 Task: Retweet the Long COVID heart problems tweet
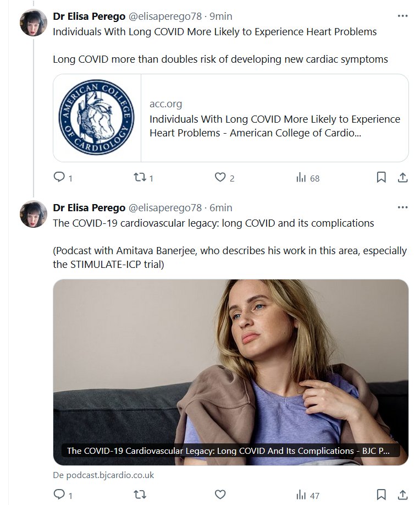coord(140,178)
